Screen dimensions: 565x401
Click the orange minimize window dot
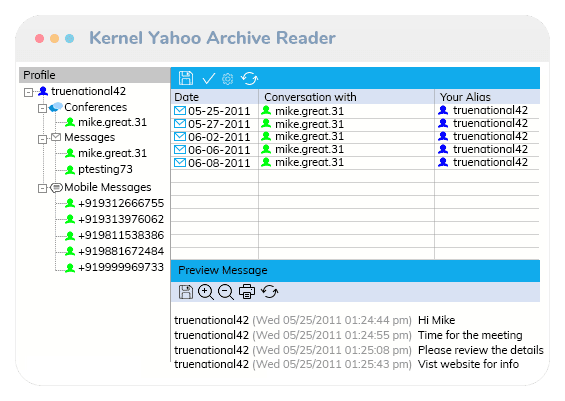[x=54, y=38]
